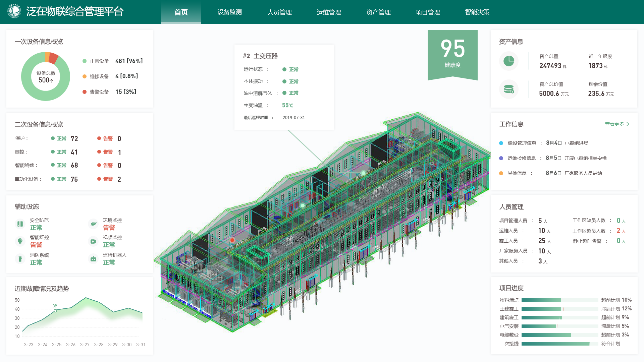Click the green marker at building center

(x=303, y=205)
